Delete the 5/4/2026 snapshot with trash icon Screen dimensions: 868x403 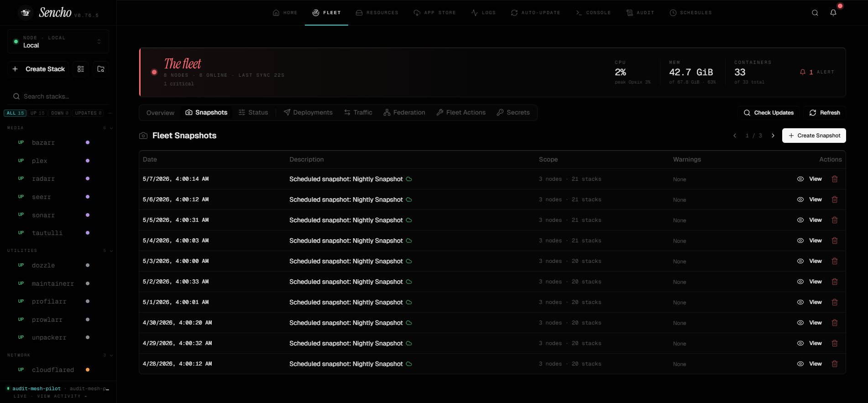click(x=835, y=241)
